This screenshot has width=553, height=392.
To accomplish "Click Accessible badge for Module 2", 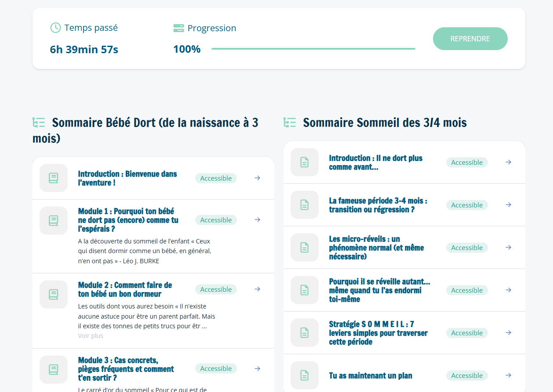I will coord(216,289).
